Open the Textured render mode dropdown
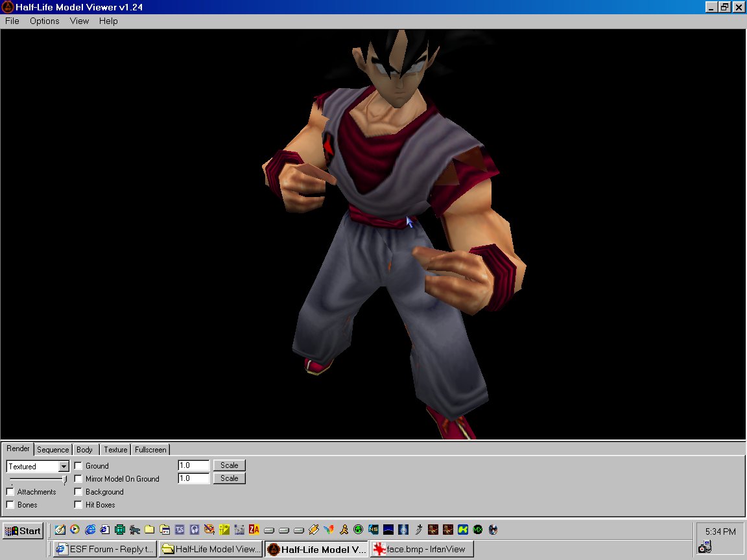Image resolution: width=747 pixels, height=560 pixels. pos(64,466)
